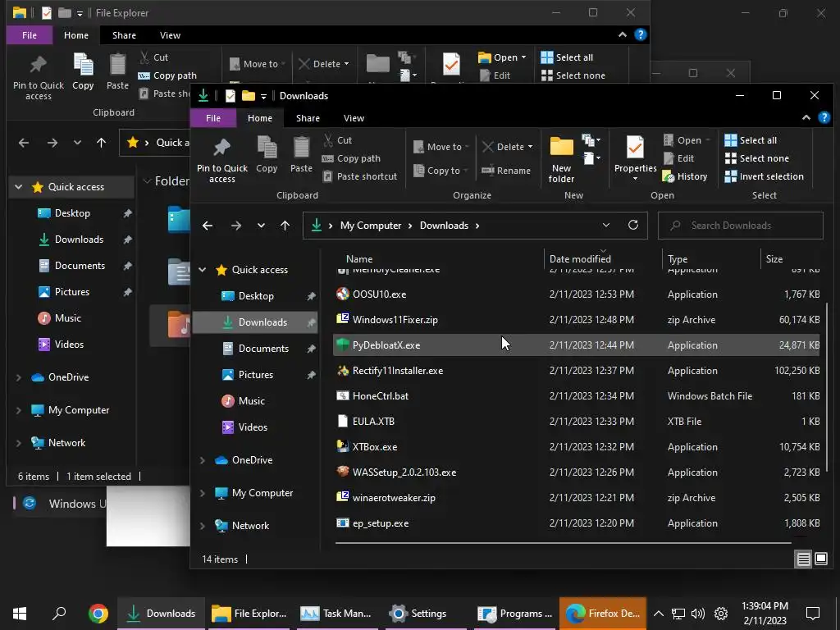Image resolution: width=840 pixels, height=630 pixels.
Task: Open Desktop in Downloads window sidebar
Action: (x=255, y=295)
